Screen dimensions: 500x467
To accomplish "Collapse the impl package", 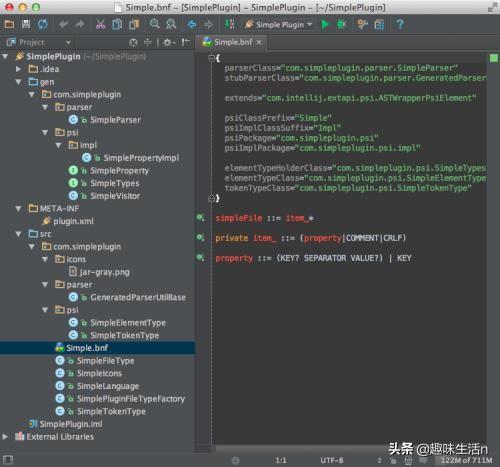I will (x=59, y=145).
